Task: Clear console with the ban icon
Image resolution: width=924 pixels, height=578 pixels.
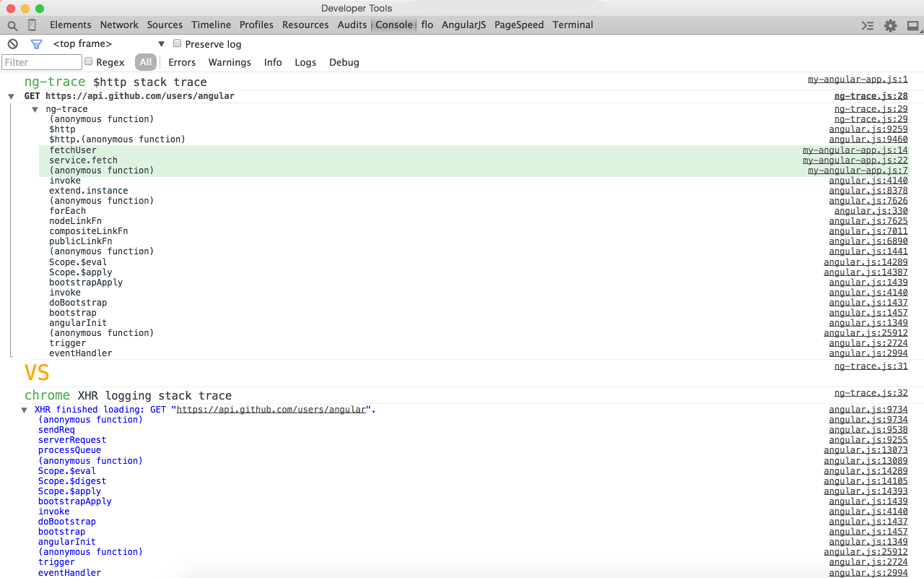Action: click(x=13, y=44)
